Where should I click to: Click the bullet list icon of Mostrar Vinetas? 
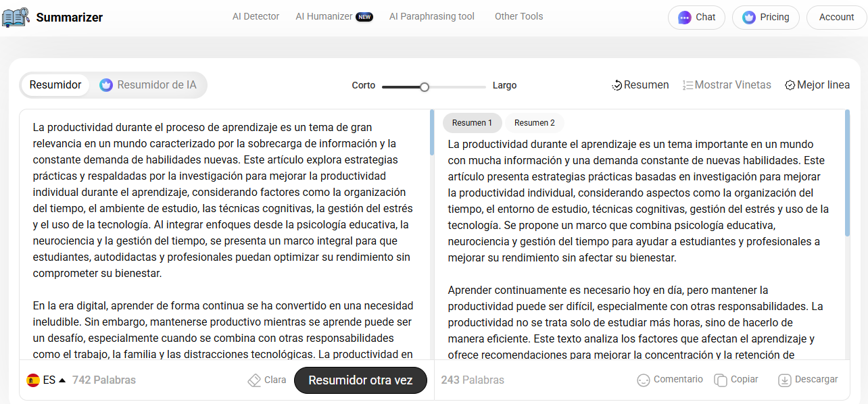pyautogui.click(x=688, y=85)
